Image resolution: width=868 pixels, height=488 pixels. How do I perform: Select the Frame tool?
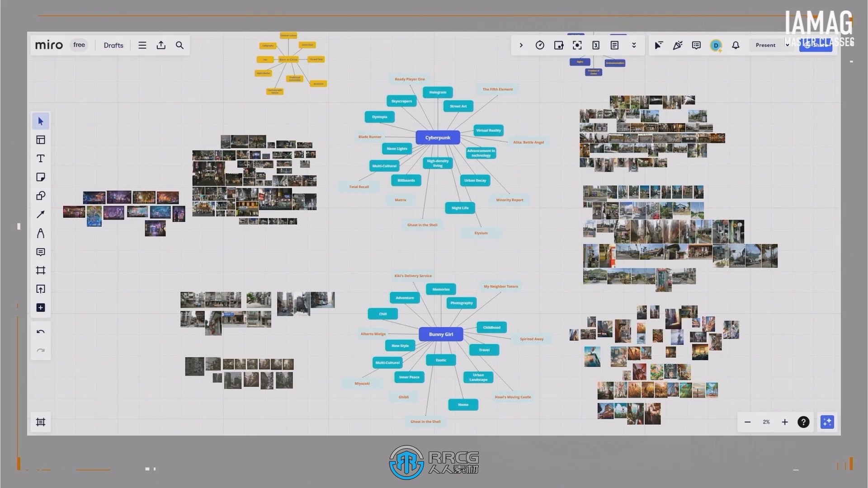click(41, 270)
